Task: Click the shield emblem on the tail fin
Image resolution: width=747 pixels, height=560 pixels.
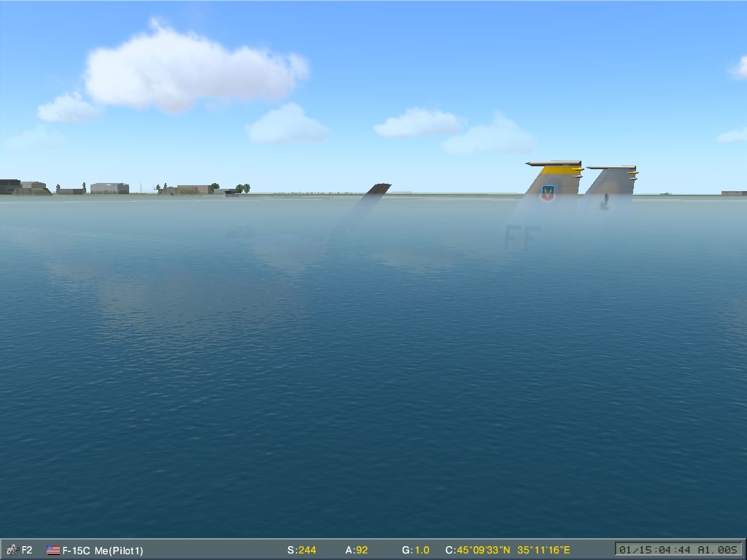Action: (547, 192)
